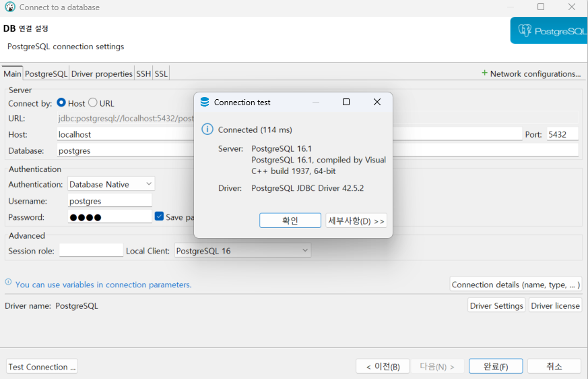Finish setup with 완료(F) button
588x379 pixels.
click(x=496, y=366)
